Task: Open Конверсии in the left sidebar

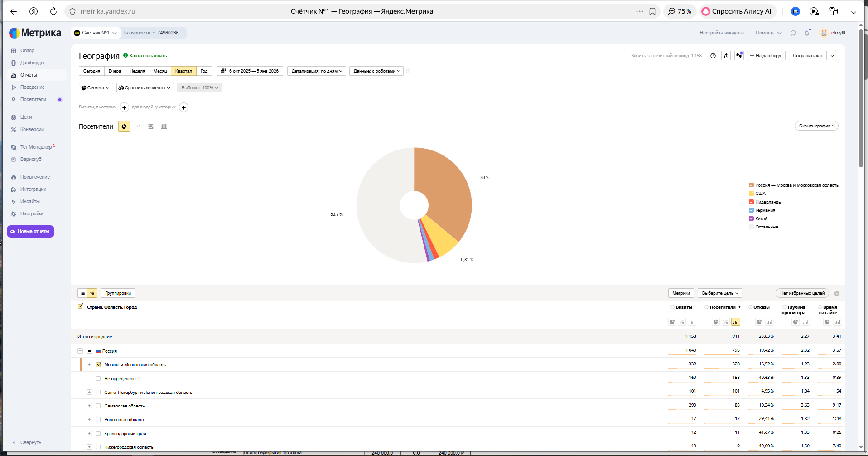Action: [x=32, y=130]
